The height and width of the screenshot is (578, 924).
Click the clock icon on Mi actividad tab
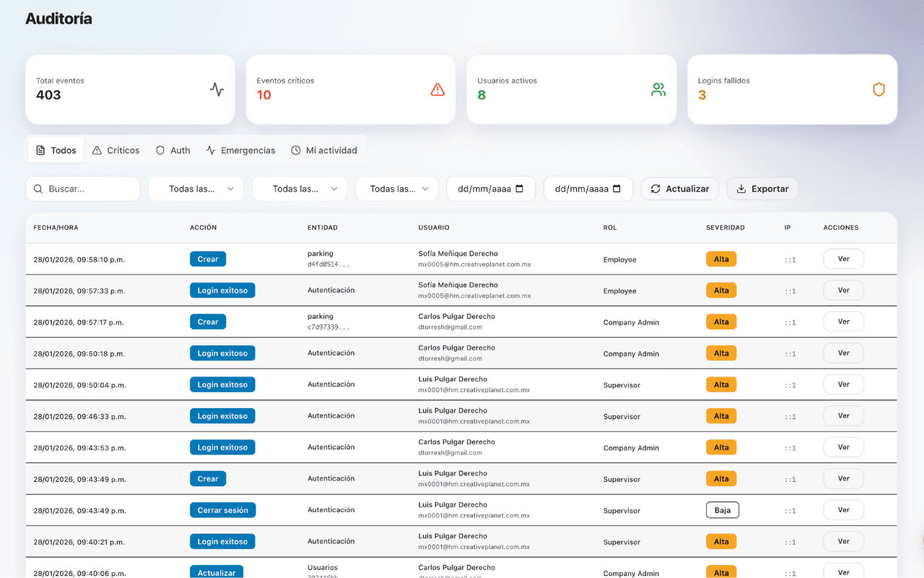(295, 150)
